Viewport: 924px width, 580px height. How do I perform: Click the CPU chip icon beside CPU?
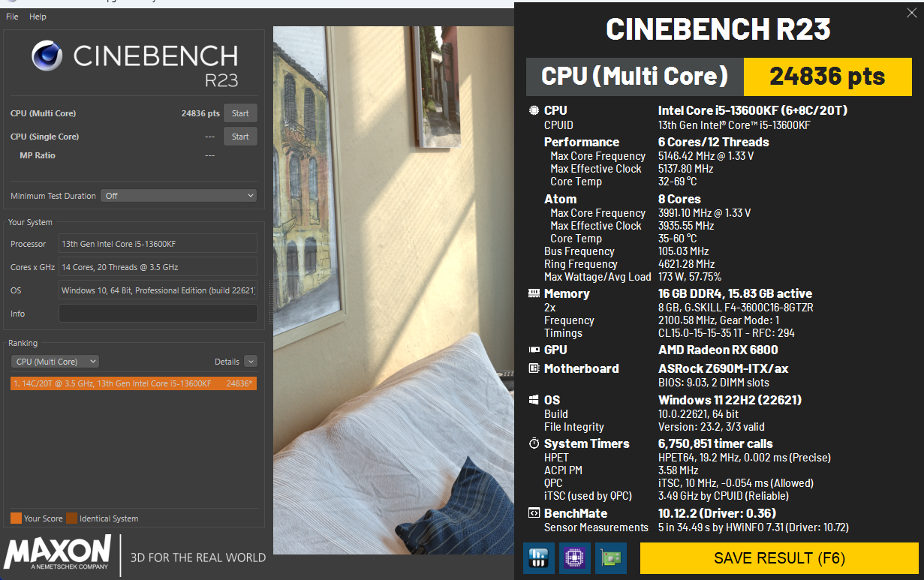click(534, 110)
